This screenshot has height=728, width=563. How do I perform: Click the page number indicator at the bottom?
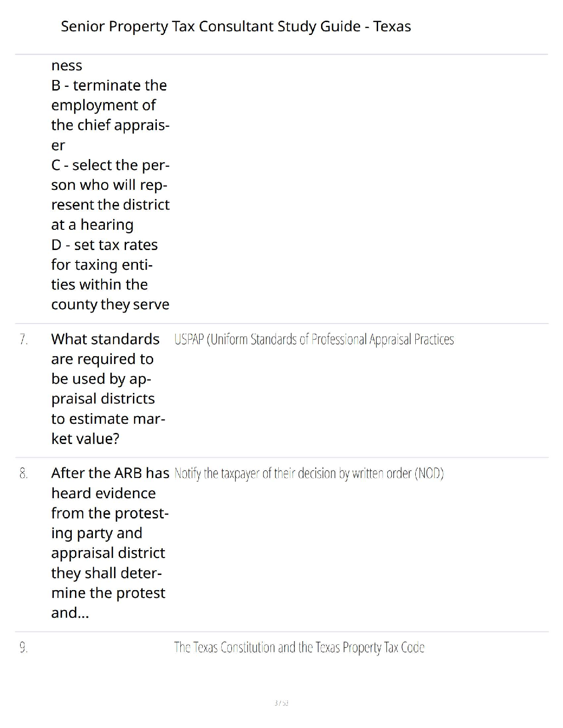(281, 703)
